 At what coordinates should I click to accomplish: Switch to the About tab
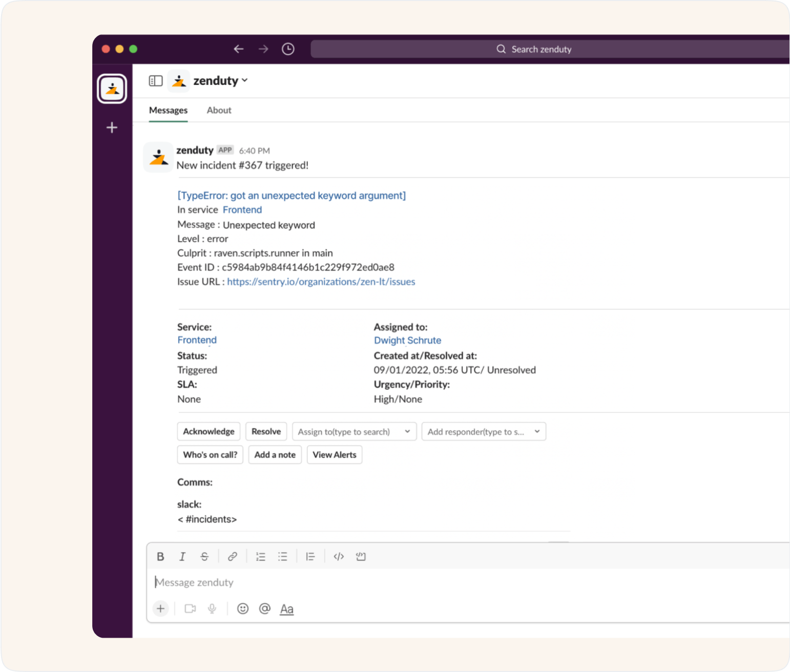[219, 110]
